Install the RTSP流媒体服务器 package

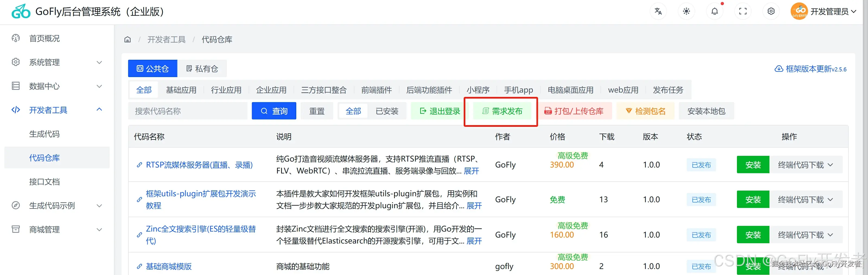(x=753, y=165)
